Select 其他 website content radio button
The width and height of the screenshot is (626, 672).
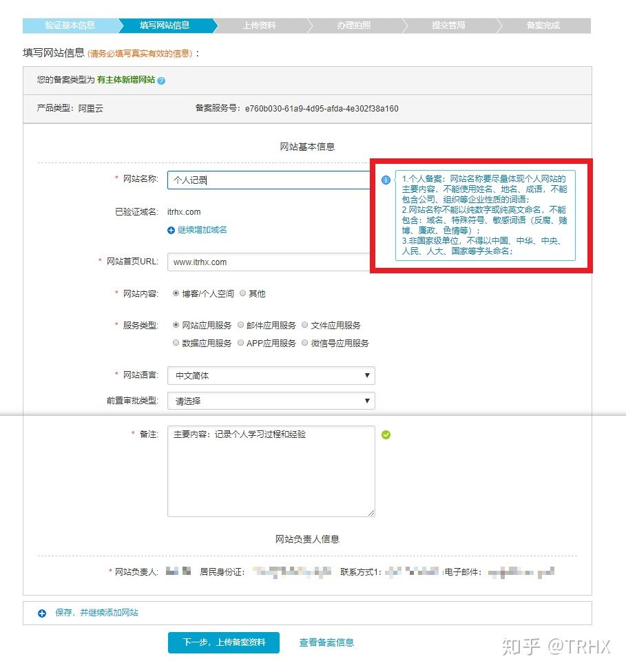(x=242, y=293)
